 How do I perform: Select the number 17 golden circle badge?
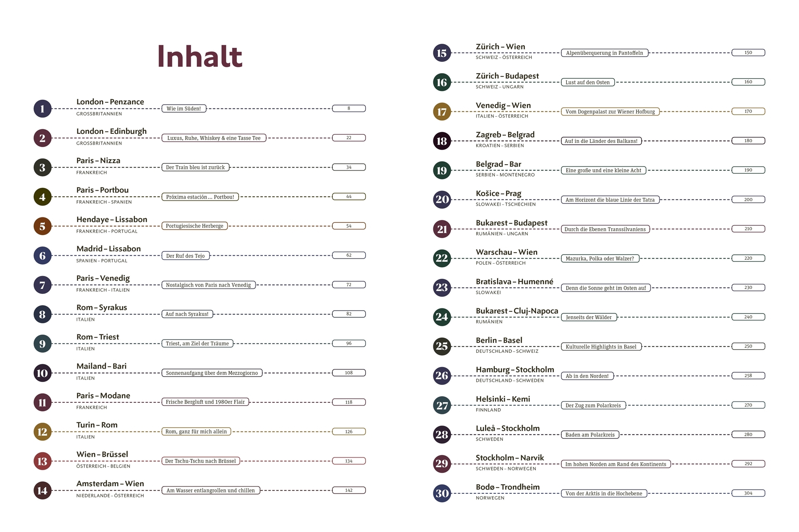tap(442, 112)
